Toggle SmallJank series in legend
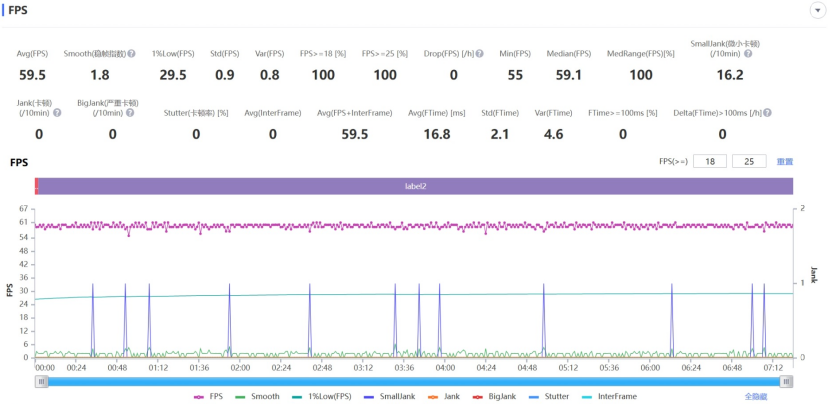Viewport: 832px width, 404px height. [x=388, y=396]
